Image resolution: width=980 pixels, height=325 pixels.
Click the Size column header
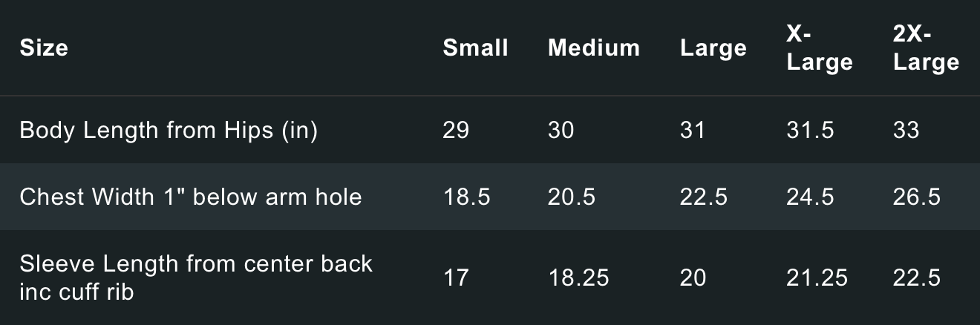[x=44, y=48]
